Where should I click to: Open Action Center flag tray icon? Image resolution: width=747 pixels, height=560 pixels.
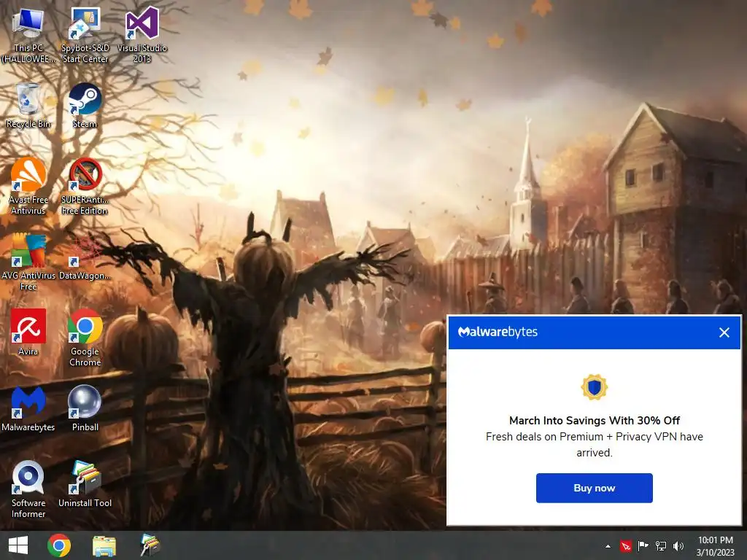(643, 546)
